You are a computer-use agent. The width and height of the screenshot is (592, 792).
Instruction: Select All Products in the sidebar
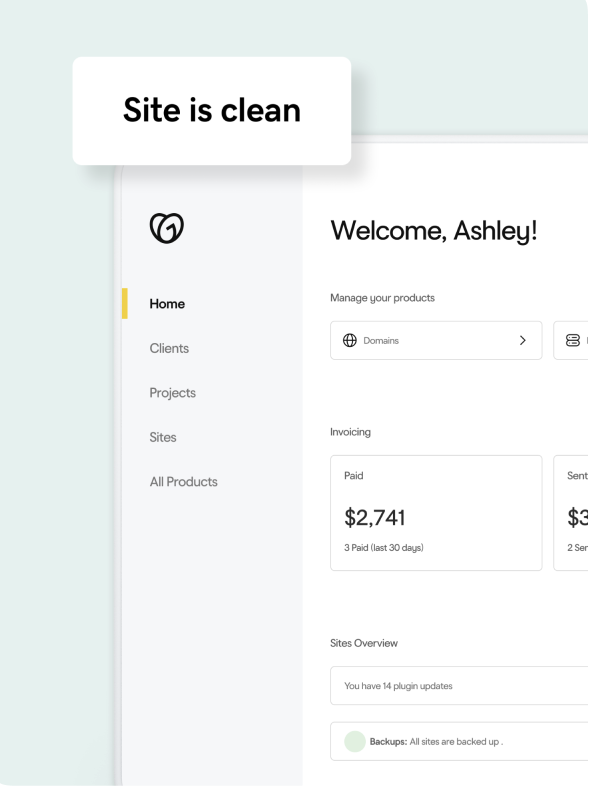[x=183, y=481]
